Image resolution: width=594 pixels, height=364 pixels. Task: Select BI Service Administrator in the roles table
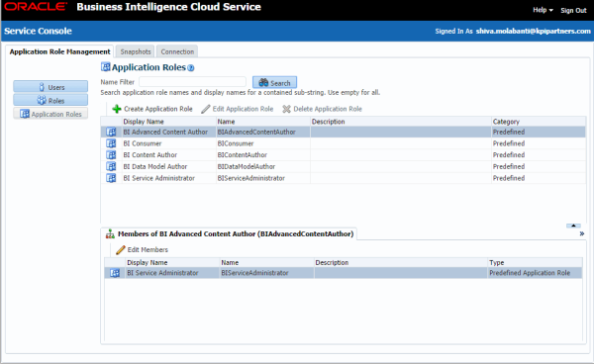(158, 178)
